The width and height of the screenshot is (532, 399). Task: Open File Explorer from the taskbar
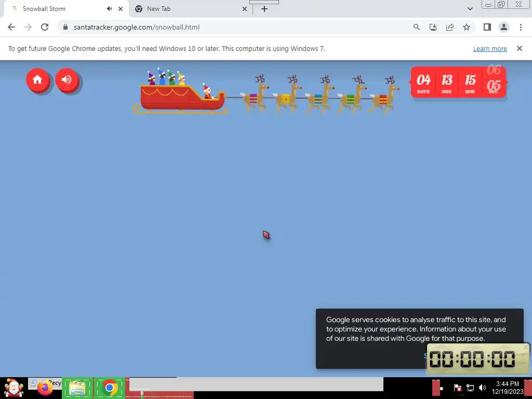(77, 389)
